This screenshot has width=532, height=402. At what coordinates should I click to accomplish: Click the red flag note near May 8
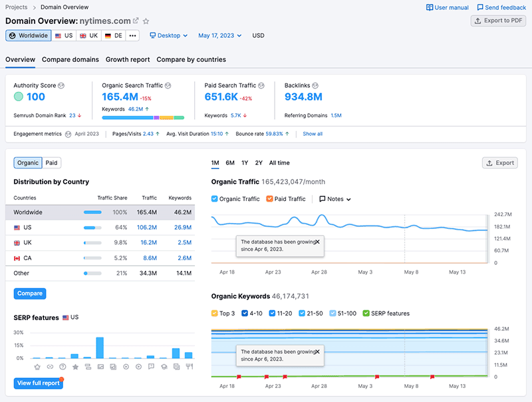432,377
